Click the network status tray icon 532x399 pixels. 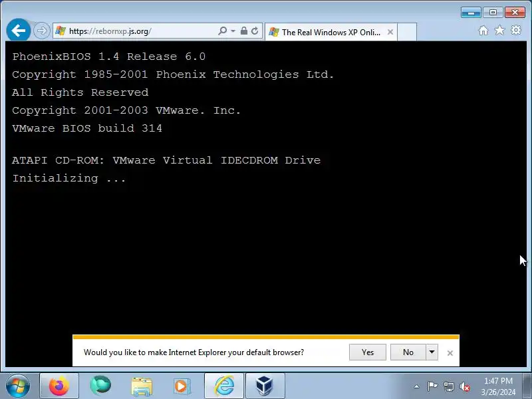tap(448, 386)
